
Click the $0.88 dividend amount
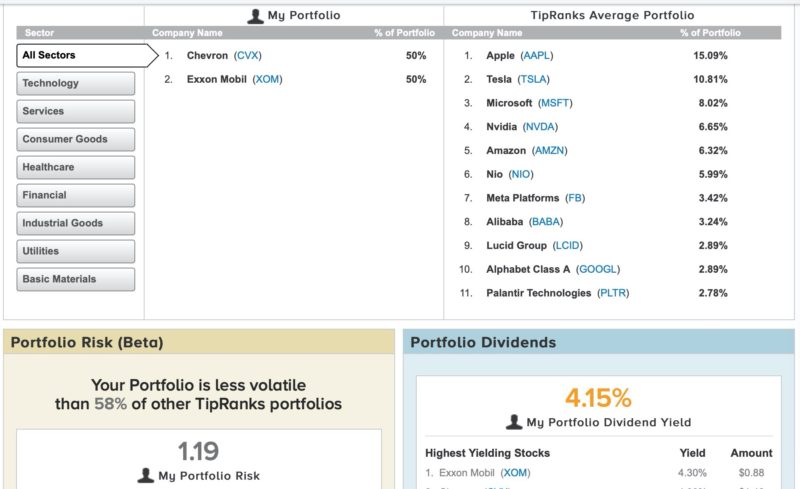coord(751,473)
